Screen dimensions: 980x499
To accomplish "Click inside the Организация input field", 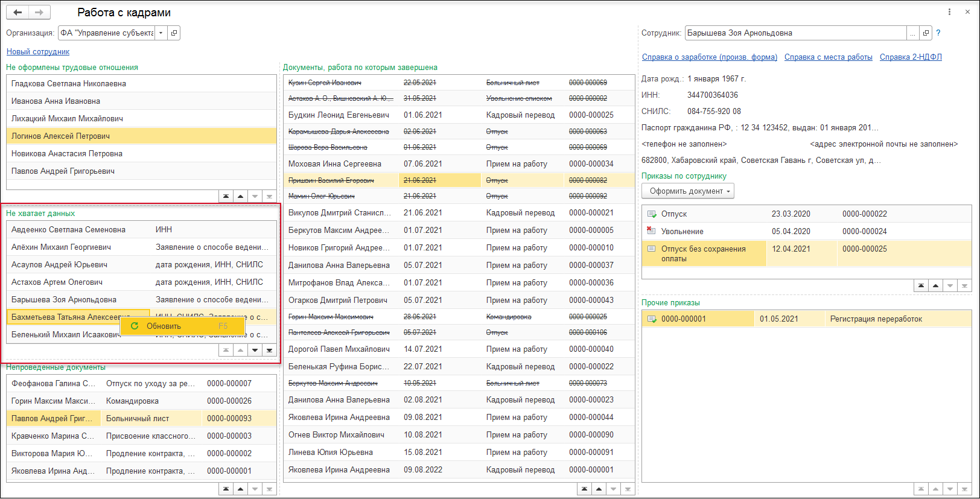I will tap(107, 33).
